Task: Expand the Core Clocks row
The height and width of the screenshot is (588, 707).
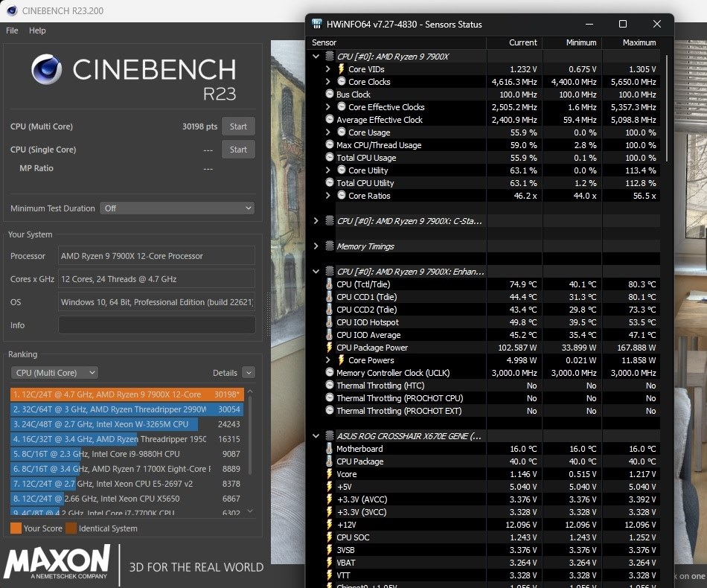Action: [x=327, y=82]
